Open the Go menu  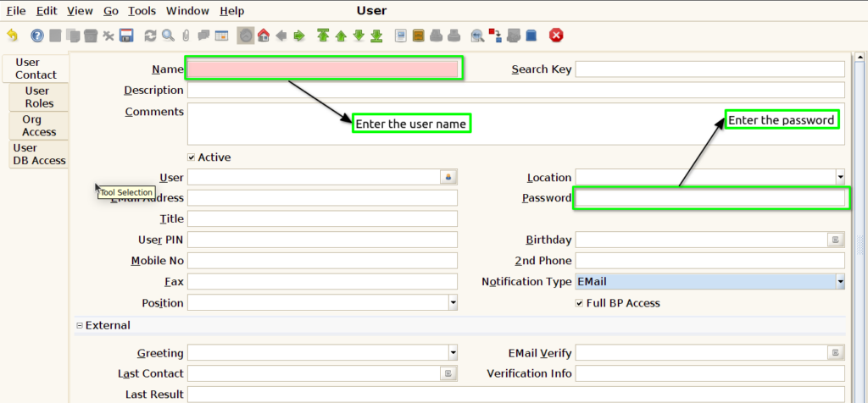tap(111, 11)
